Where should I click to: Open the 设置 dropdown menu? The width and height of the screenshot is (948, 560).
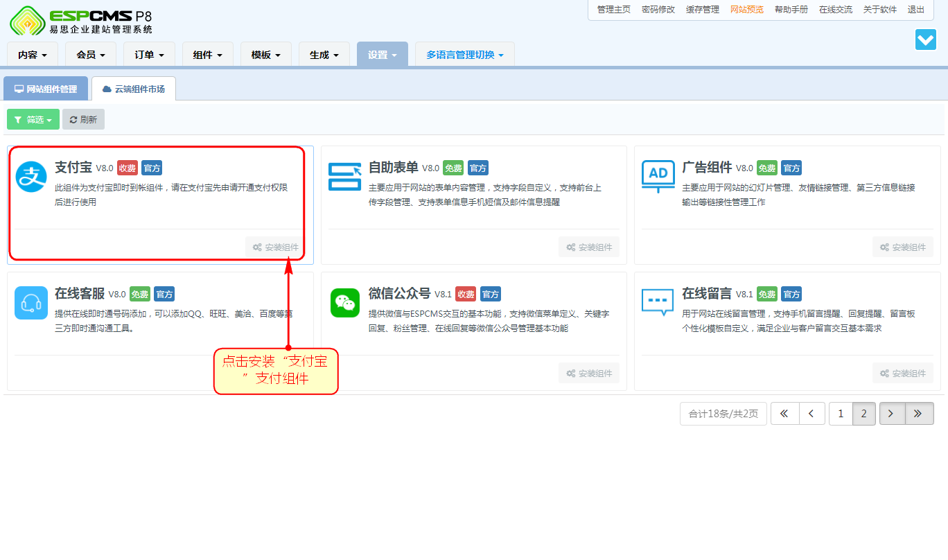point(383,55)
